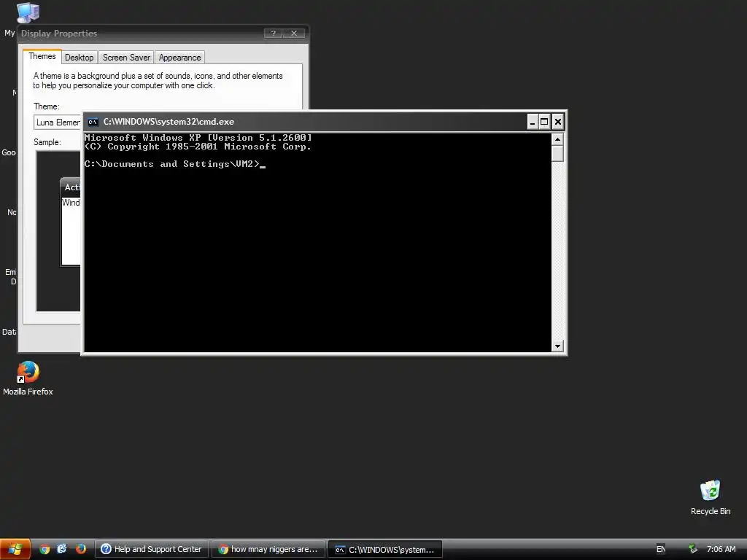Select the My Computer desktop icon
Image resolution: width=747 pixels, height=560 pixels.
pyautogui.click(x=27, y=13)
